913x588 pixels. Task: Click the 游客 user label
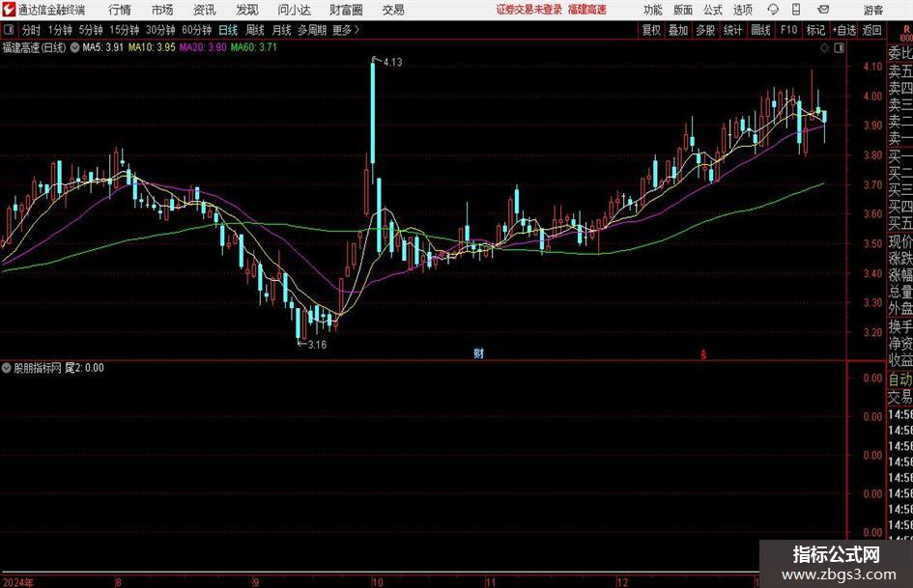tap(872, 10)
